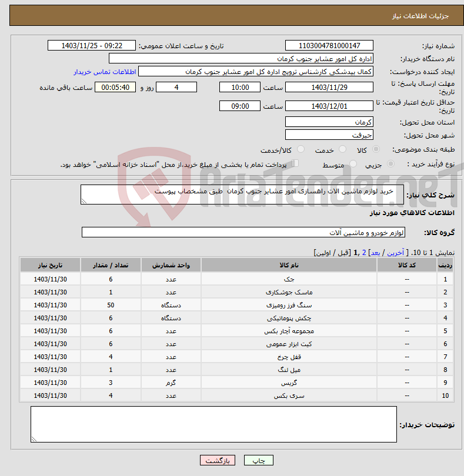Click the چاپ print button
The image size is (464, 476).
[259, 460]
